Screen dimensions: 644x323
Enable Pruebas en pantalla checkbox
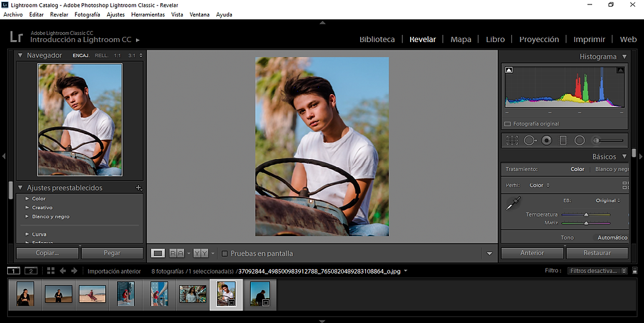pyautogui.click(x=225, y=253)
